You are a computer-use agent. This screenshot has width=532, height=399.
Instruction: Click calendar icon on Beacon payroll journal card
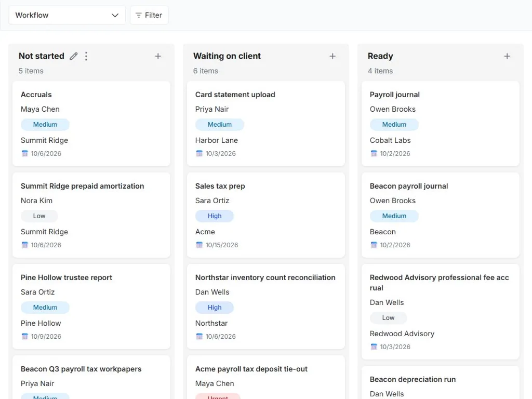[374, 245]
